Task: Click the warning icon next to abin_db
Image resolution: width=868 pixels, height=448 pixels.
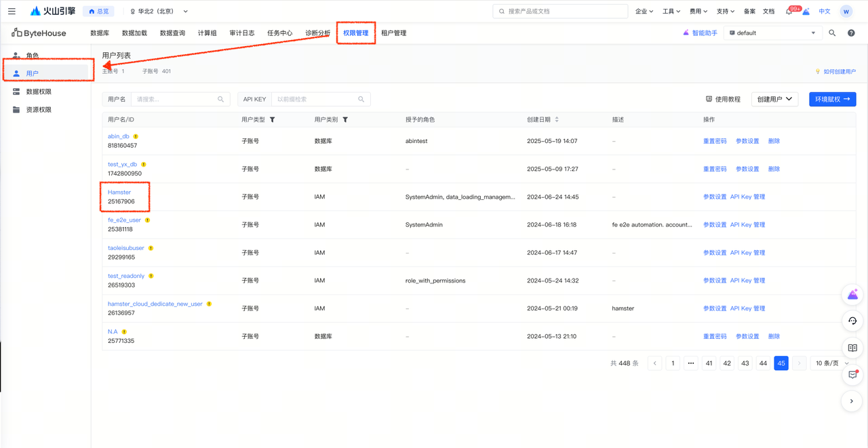Action: tap(136, 136)
